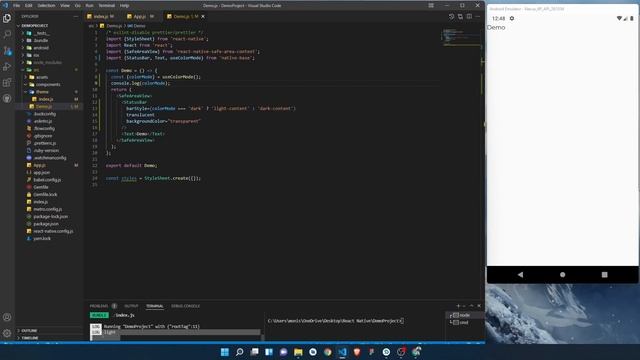Open Source Control view in activity bar
This screenshot has height=360, width=640.
[7, 51]
